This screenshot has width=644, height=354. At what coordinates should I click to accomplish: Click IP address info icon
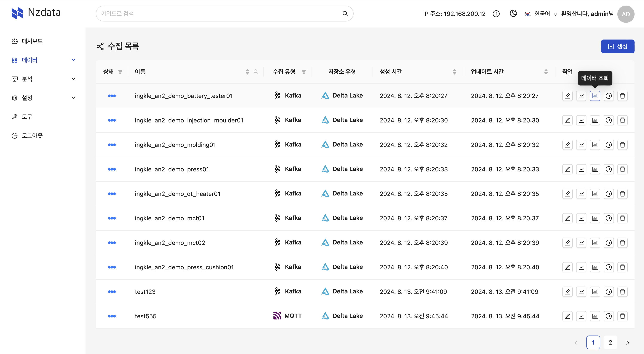pos(496,14)
